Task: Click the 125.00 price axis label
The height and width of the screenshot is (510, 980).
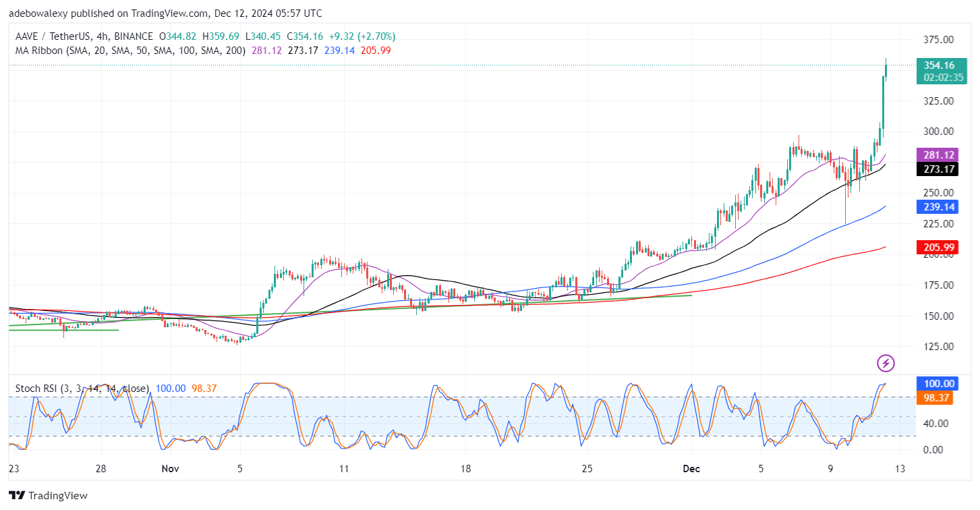Action: (938, 346)
